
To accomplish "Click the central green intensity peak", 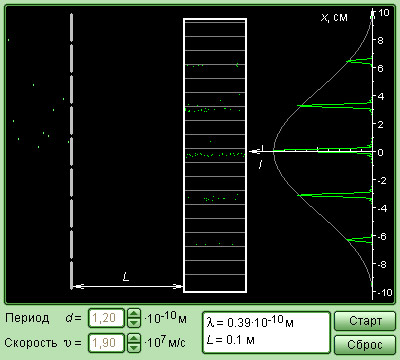I will (323, 151).
